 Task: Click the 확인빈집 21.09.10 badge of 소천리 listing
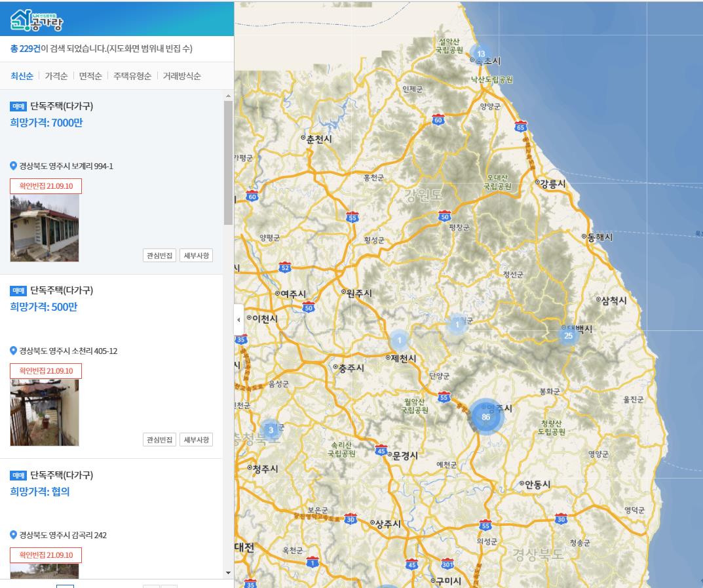click(46, 371)
